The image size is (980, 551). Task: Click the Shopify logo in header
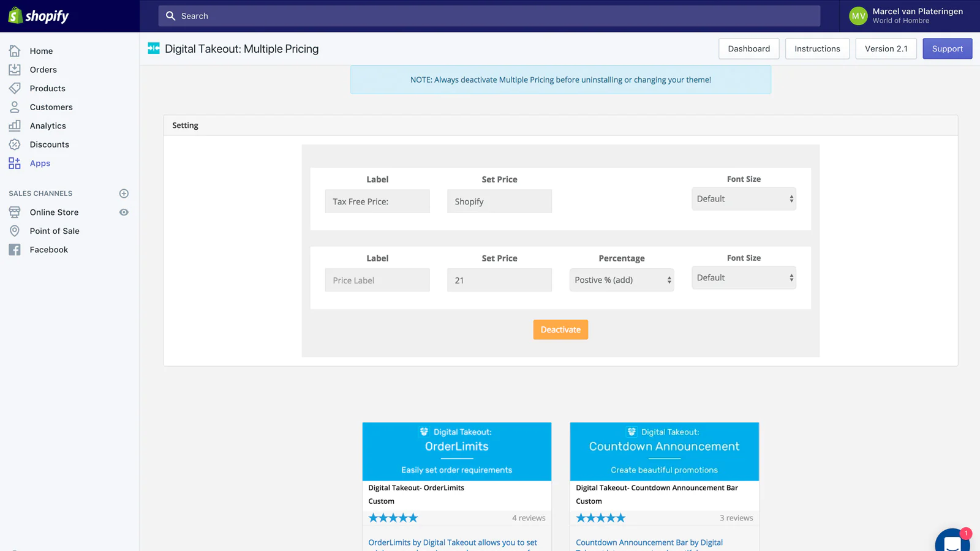tap(39, 16)
